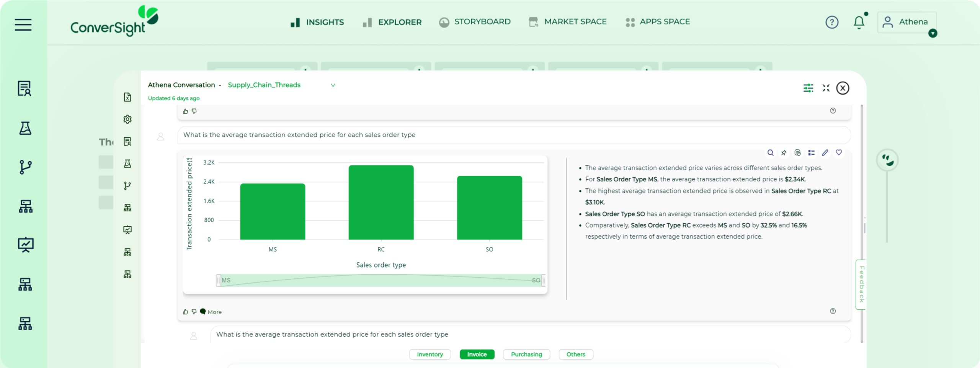Select the Purchasing category chip
Viewport: 980px width, 368px height.
pyautogui.click(x=526, y=354)
